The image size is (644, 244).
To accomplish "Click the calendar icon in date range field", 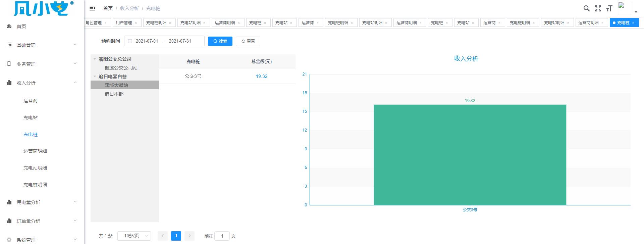I will pyautogui.click(x=130, y=41).
